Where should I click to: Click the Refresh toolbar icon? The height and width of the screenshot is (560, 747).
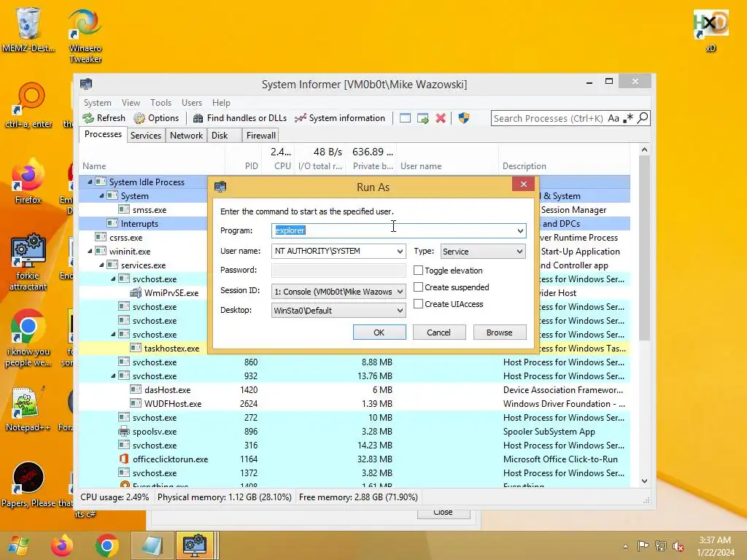tap(88, 118)
